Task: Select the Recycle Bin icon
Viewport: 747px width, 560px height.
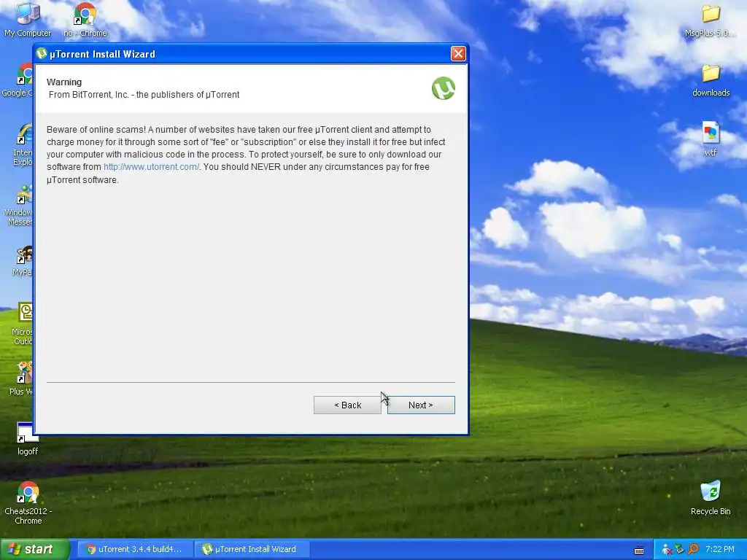Action: 711,498
